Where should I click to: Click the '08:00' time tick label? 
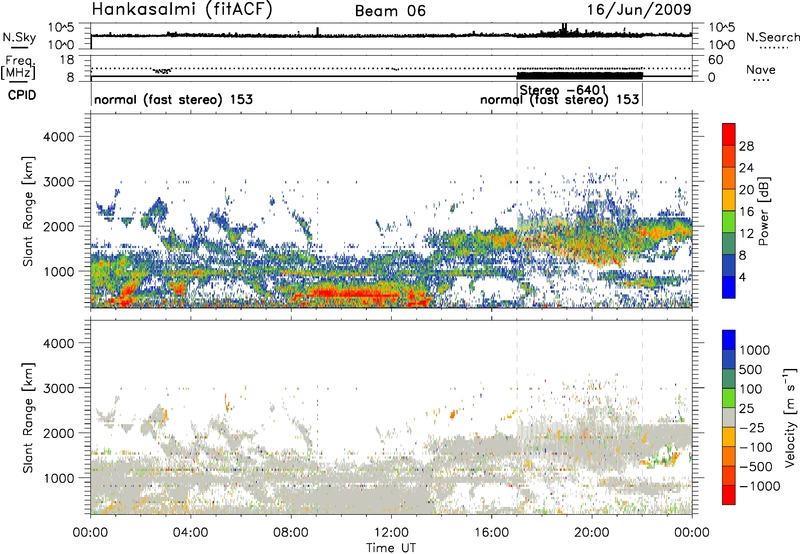coord(291,533)
